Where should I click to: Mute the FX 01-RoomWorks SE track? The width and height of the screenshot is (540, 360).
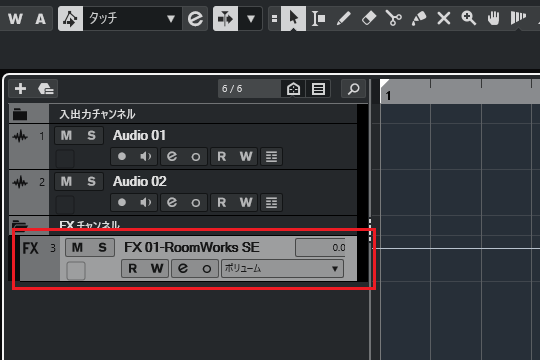click(x=77, y=247)
